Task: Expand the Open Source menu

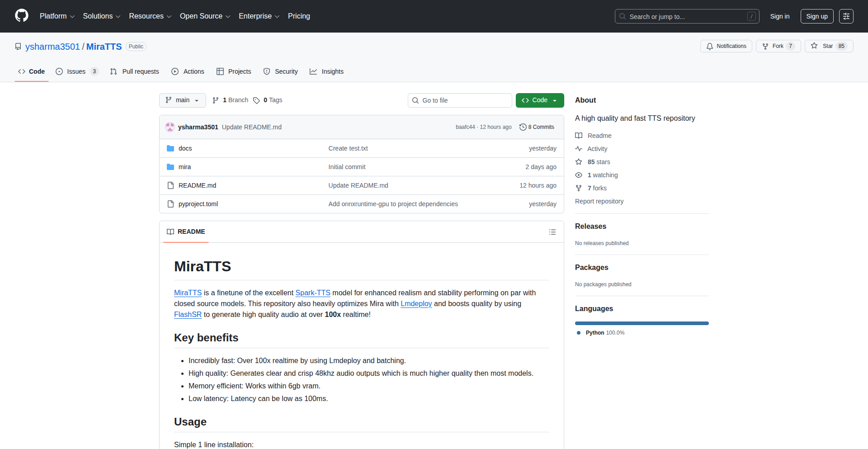Action: click(x=205, y=16)
